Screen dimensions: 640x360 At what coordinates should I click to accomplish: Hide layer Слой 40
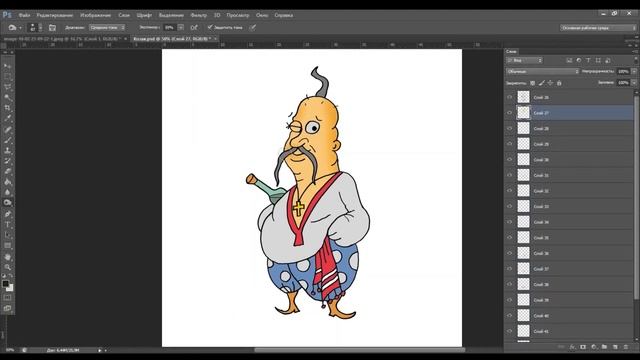point(509,316)
